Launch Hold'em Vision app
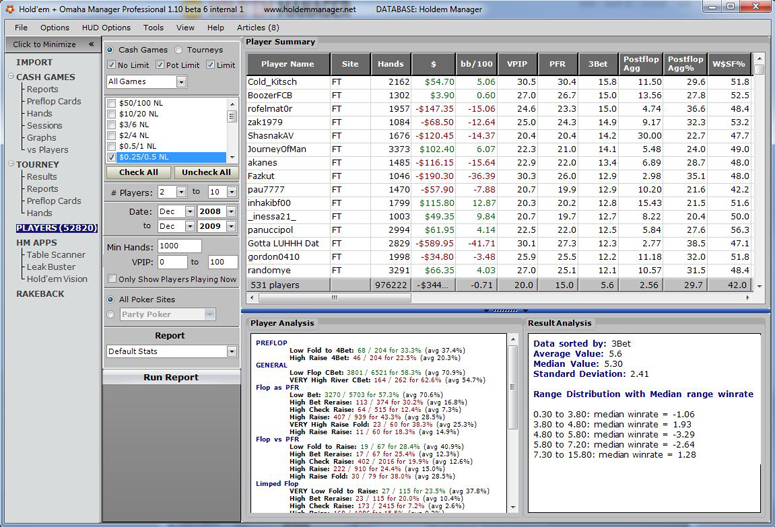Screen dimensions: 775x527 click(57, 279)
